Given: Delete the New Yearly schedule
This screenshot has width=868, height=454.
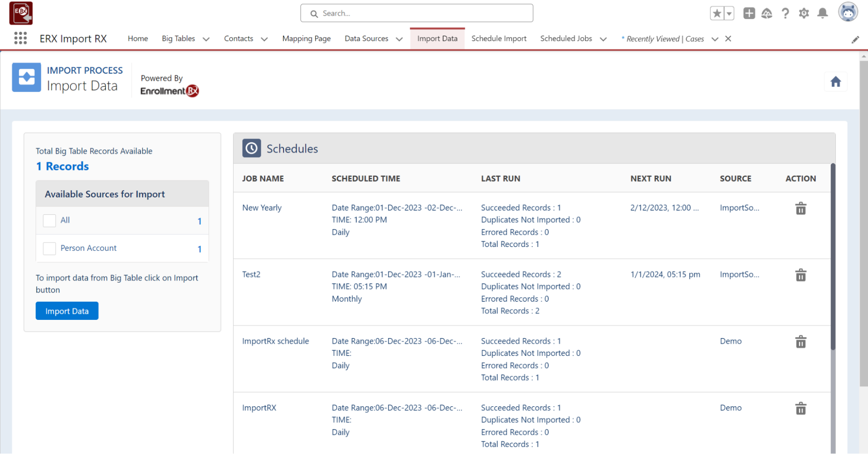Looking at the screenshot, I should (800, 209).
